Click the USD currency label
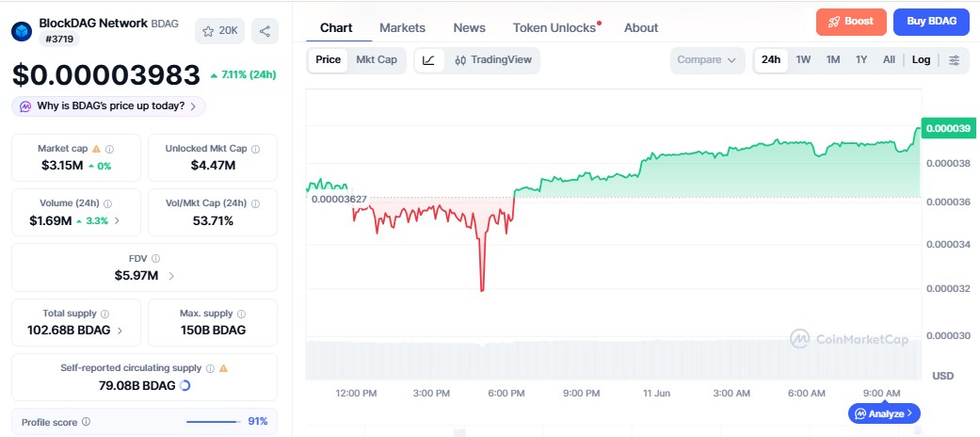The image size is (980, 437). [942, 376]
